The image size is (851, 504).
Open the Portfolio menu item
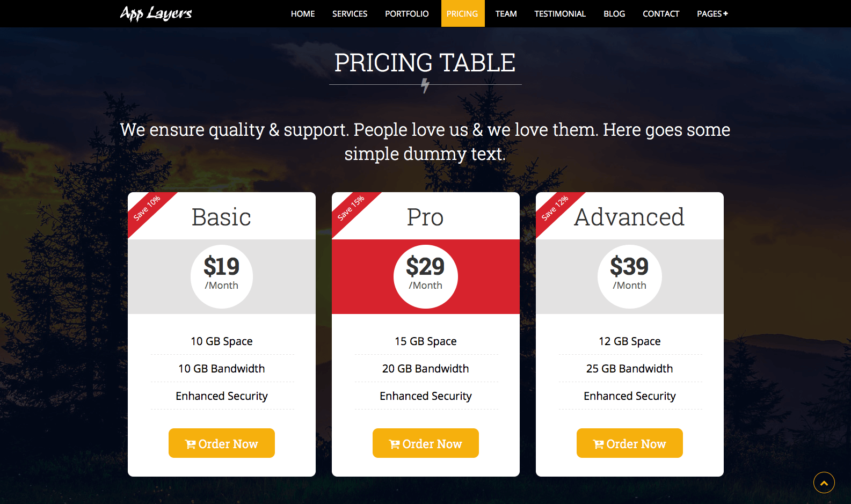coord(407,13)
